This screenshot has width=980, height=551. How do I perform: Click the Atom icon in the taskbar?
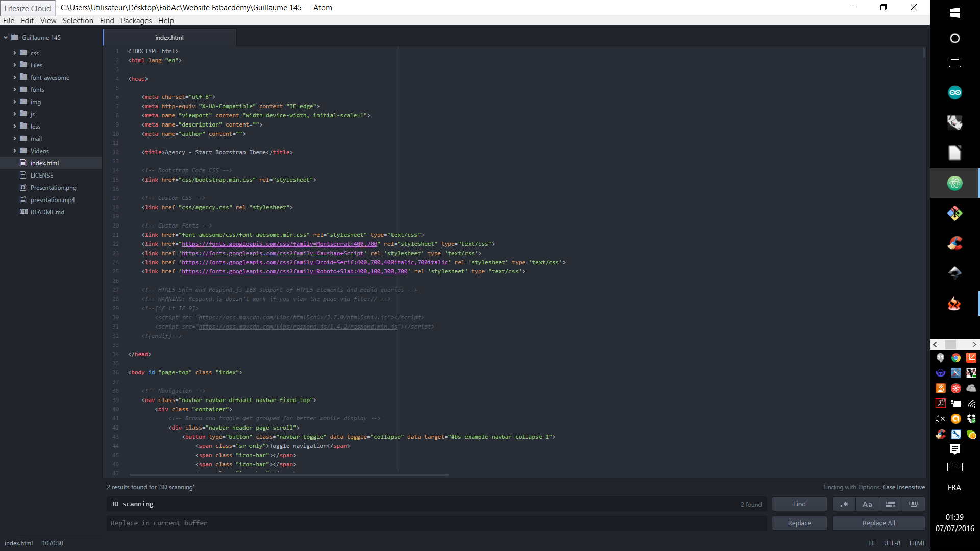(954, 183)
